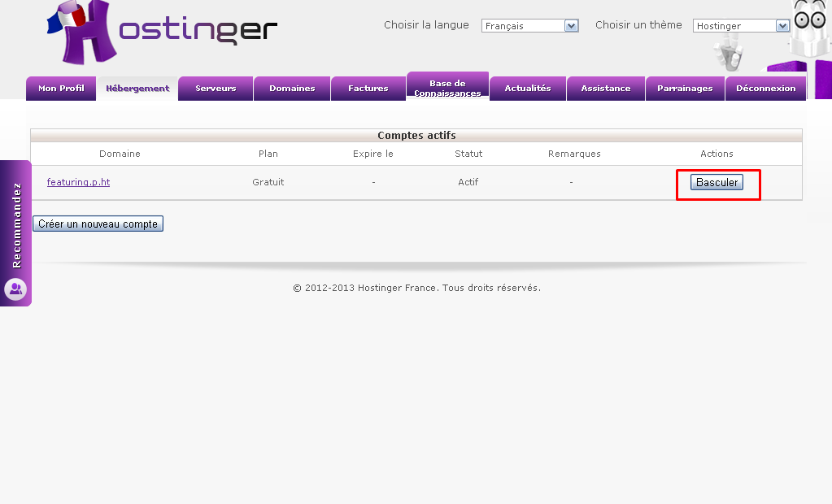Image resolution: width=832 pixels, height=504 pixels.
Task: Click Créer un nouveau compte button
Action: (x=98, y=224)
